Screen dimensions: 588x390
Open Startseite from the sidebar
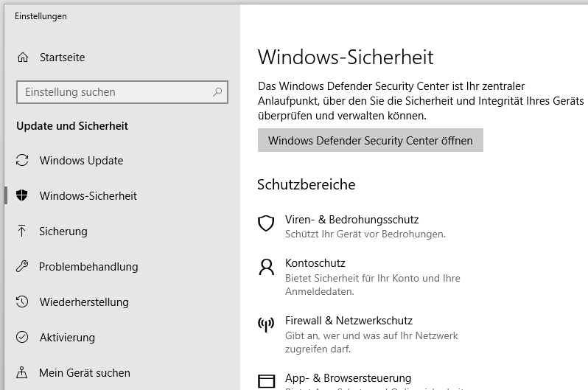(62, 58)
